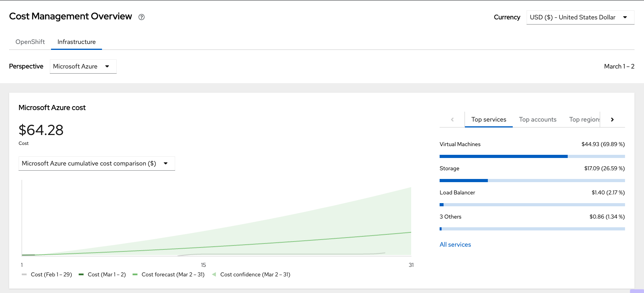Click the Virtual Machines label
644x293 pixels.
[x=460, y=144]
